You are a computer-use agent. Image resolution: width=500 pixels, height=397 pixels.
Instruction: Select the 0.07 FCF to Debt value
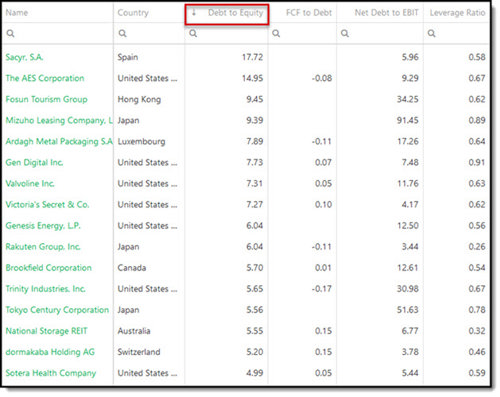click(x=323, y=162)
